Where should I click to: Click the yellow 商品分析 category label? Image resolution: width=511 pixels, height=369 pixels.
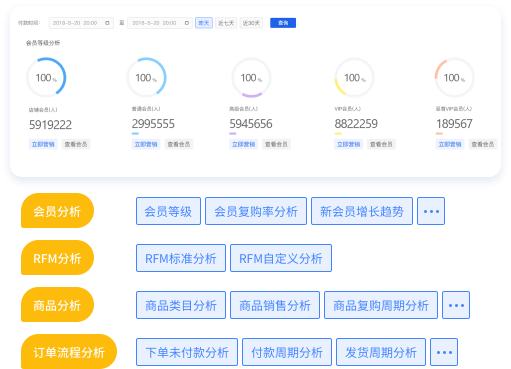pos(57,305)
